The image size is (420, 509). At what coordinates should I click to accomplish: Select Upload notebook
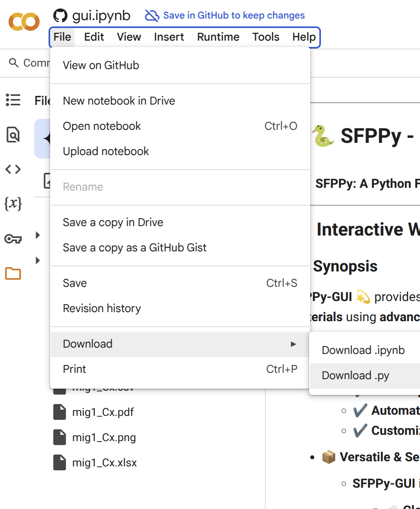point(180,152)
